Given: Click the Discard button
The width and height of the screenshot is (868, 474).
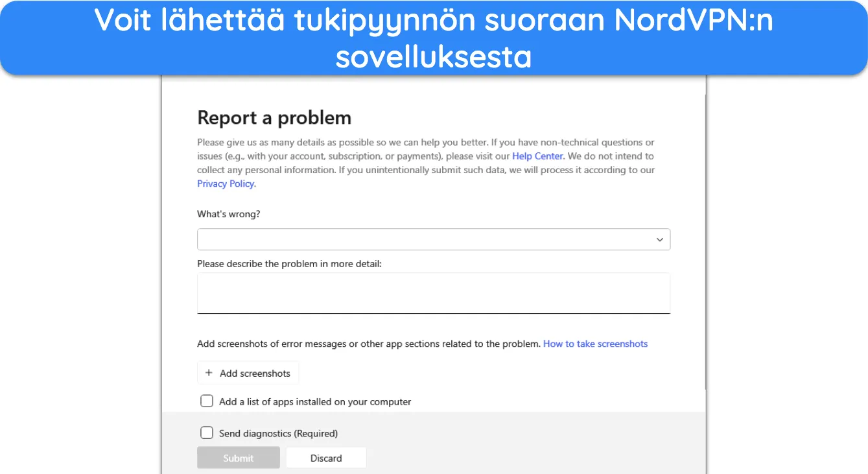Looking at the screenshot, I should click(x=326, y=458).
